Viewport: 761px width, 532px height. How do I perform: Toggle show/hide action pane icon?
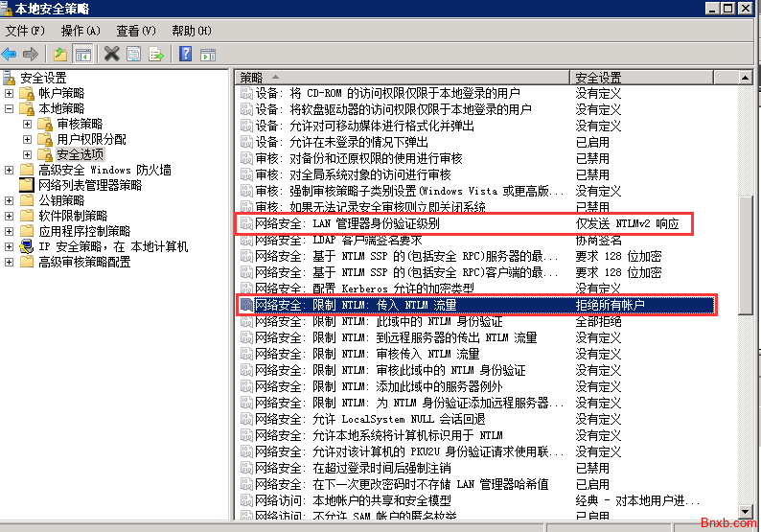click(x=208, y=54)
